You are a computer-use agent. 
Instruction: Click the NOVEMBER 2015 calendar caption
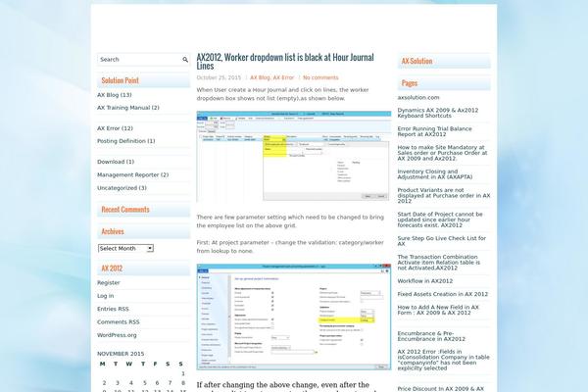121,354
